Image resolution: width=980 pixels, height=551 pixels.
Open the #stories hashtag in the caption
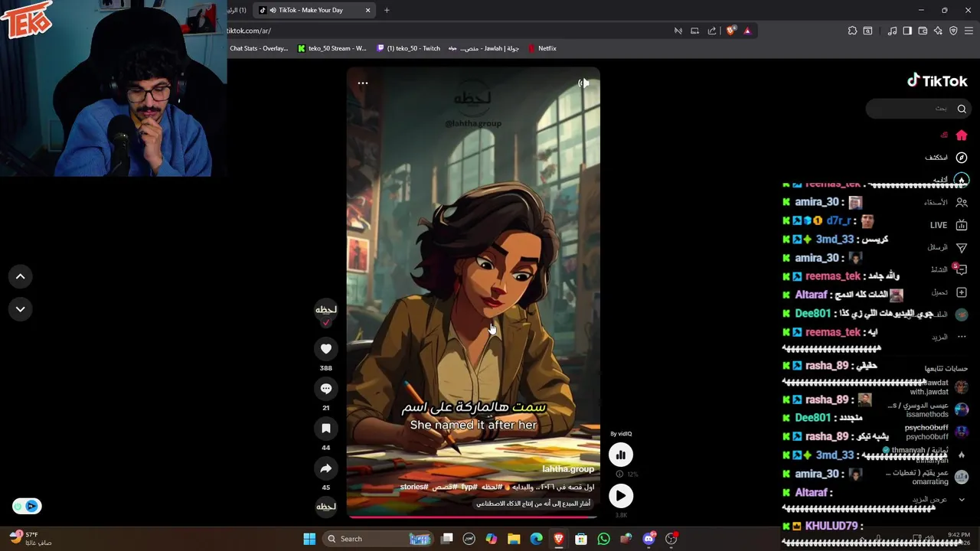click(x=414, y=487)
